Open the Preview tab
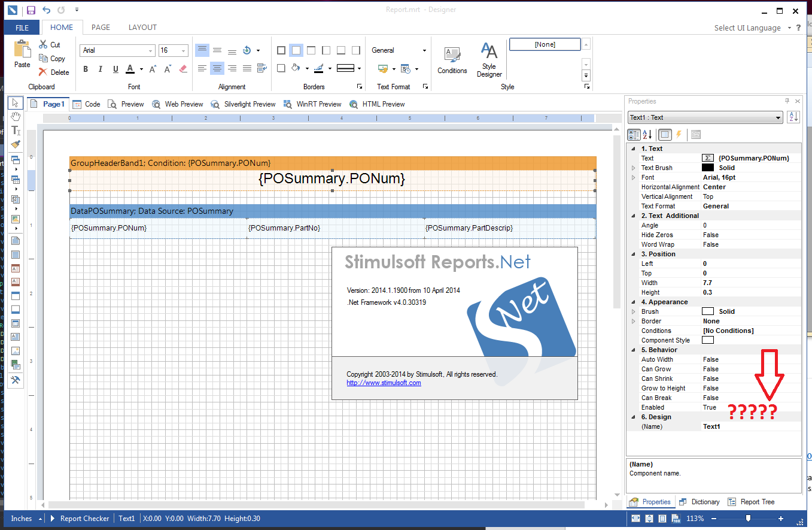The width and height of the screenshot is (812, 530). pyautogui.click(x=126, y=104)
